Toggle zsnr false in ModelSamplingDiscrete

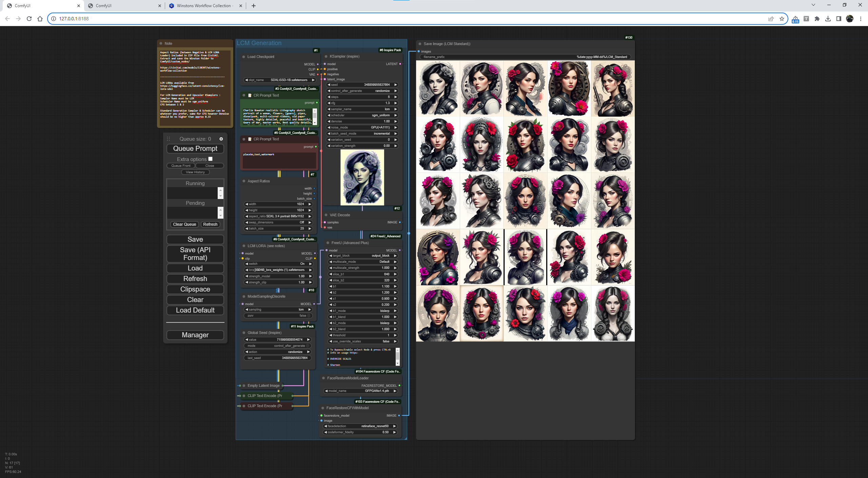[x=278, y=316]
